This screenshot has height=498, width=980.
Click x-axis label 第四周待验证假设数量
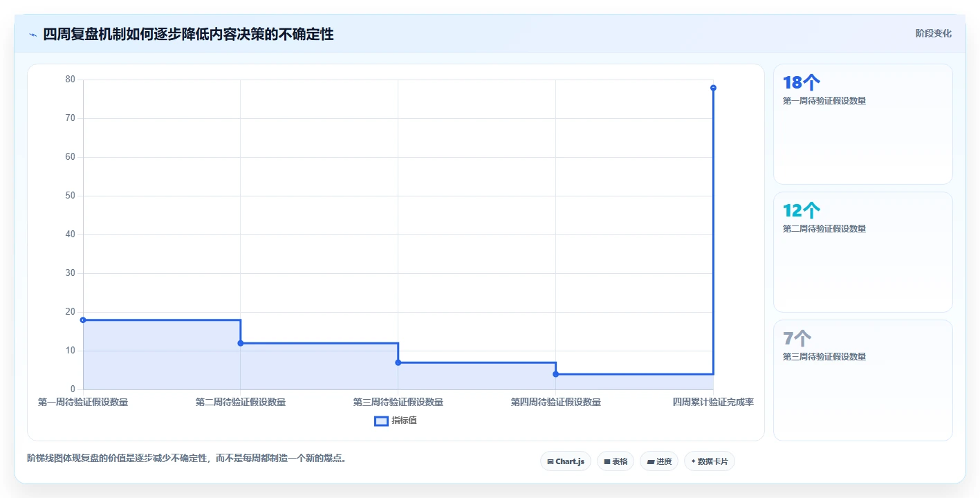[555, 402]
